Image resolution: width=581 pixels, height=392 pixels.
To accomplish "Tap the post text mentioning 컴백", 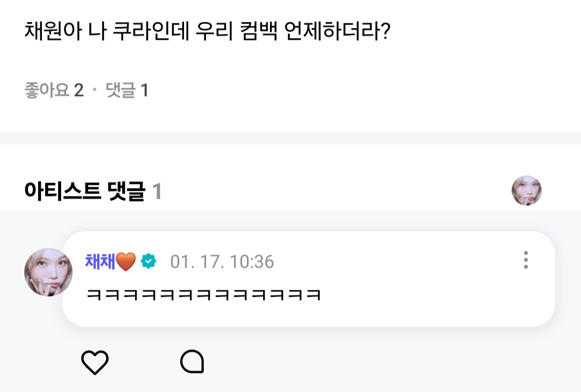I will click(x=207, y=33).
